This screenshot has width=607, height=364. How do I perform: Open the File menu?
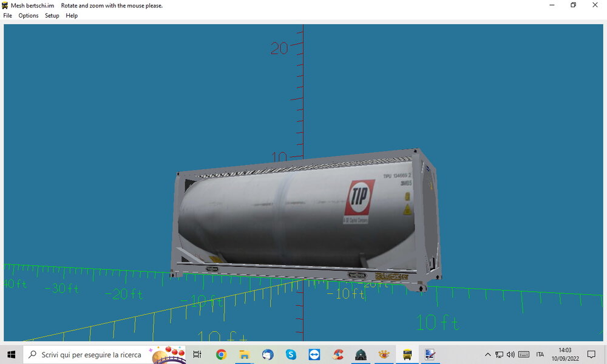(x=7, y=16)
